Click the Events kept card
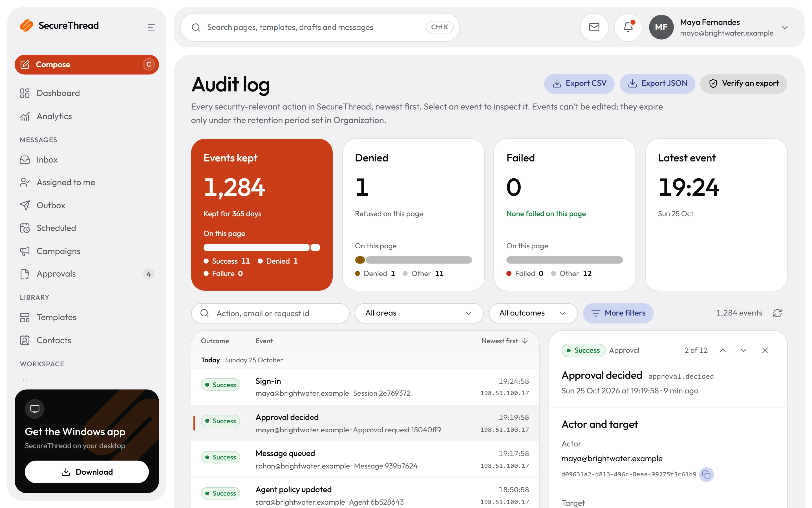The image size is (812, 508). click(262, 215)
